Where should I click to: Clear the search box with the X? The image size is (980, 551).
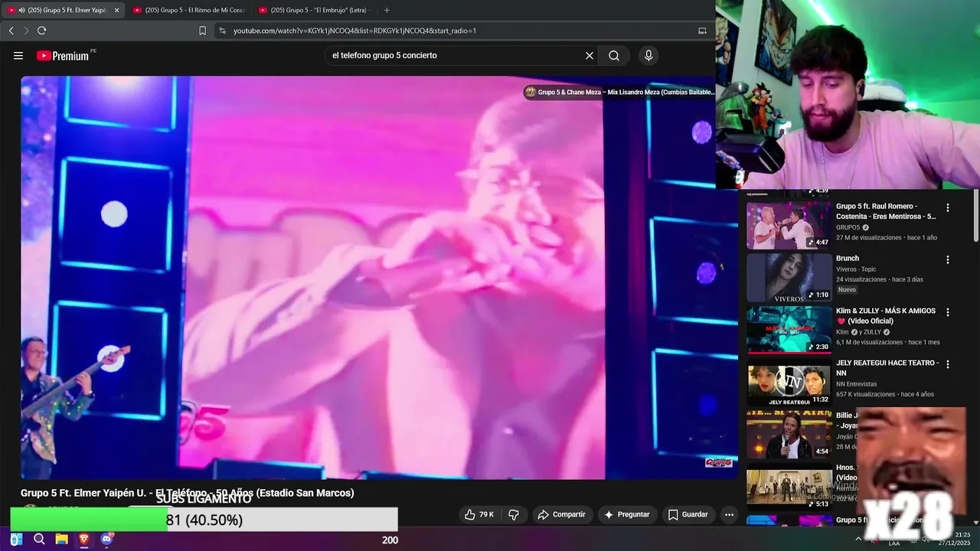tap(590, 56)
